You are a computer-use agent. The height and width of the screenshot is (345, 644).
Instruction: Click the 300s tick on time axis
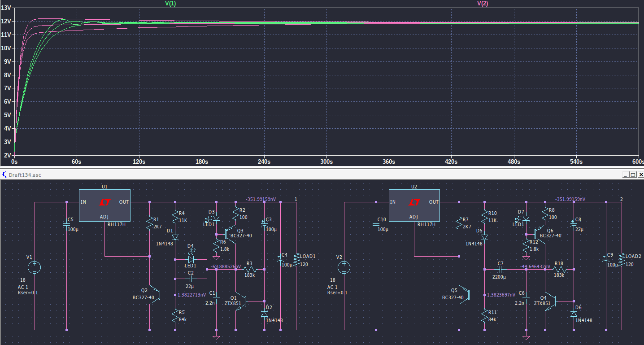(x=326, y=162)
